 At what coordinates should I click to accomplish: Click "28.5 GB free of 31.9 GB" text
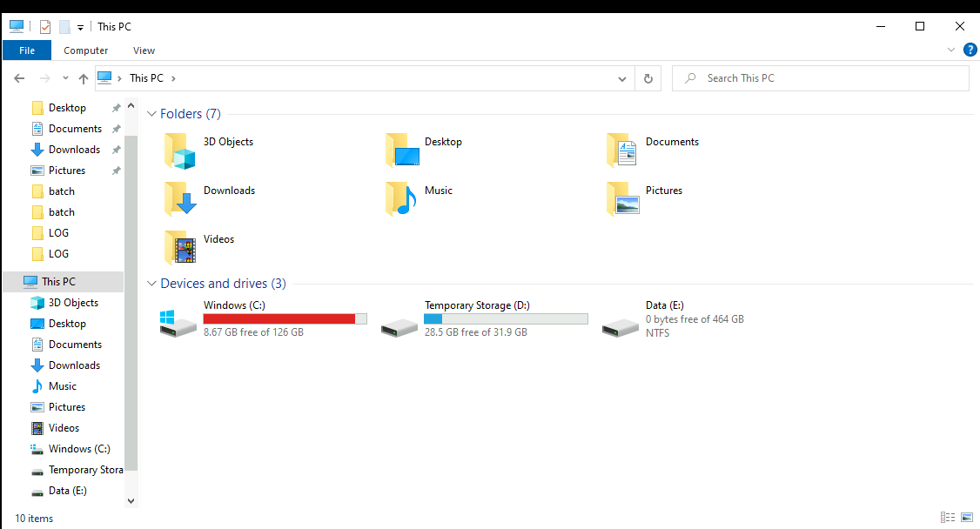(475, 332)
